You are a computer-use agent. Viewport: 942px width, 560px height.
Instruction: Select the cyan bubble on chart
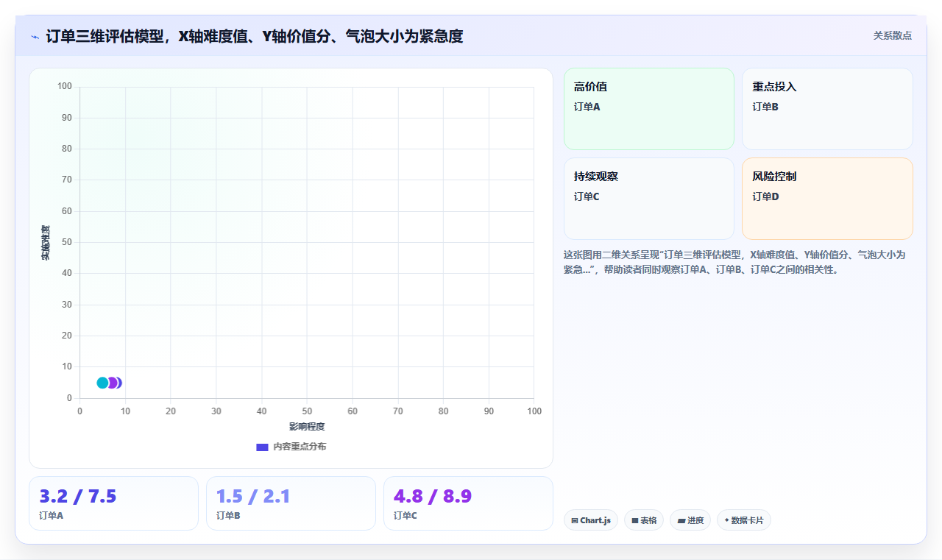(102, 383)
